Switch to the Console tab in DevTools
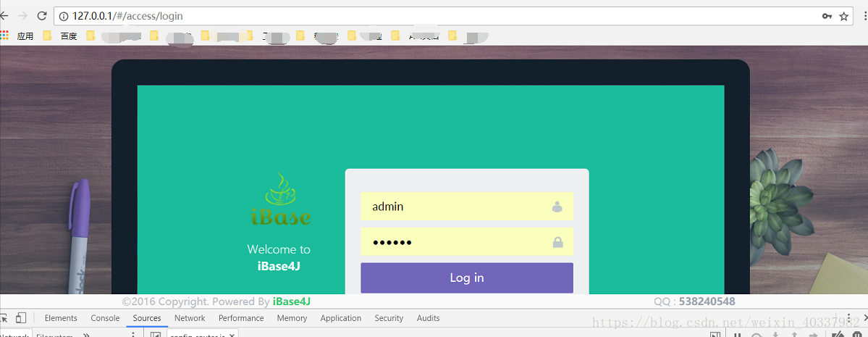The width and height of the screenshot is (868, 337). tap(105, 318)
